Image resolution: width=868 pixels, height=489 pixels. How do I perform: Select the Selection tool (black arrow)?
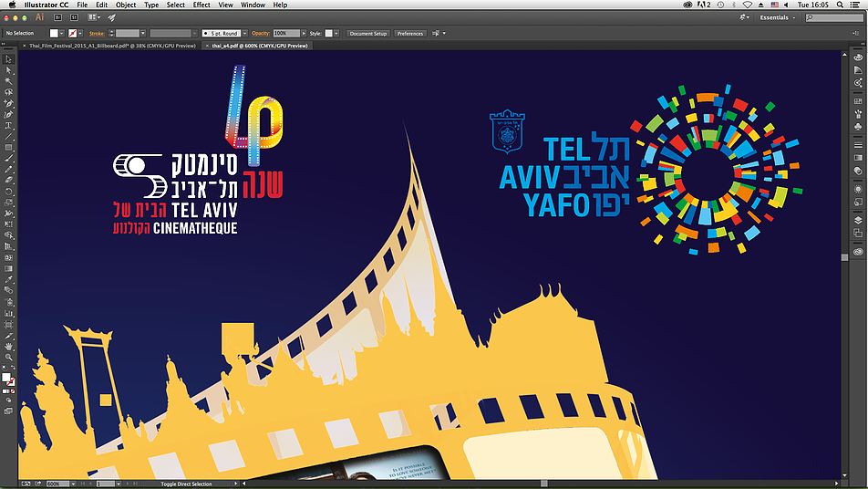[8, 59]
